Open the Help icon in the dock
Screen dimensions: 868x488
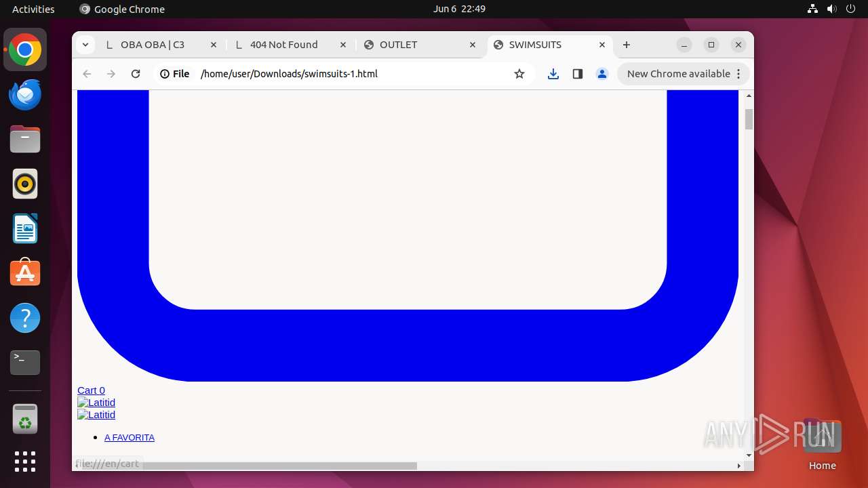(25, 318)
